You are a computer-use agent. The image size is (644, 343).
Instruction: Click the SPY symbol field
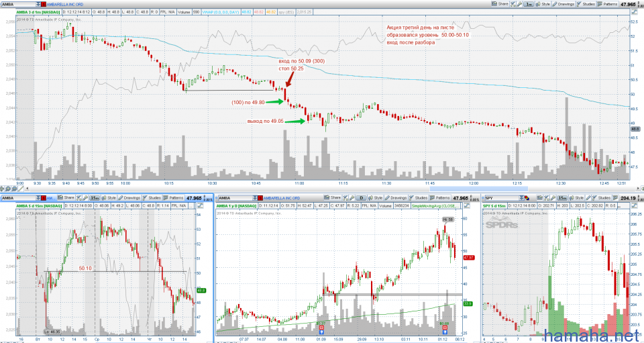point(502,198)
